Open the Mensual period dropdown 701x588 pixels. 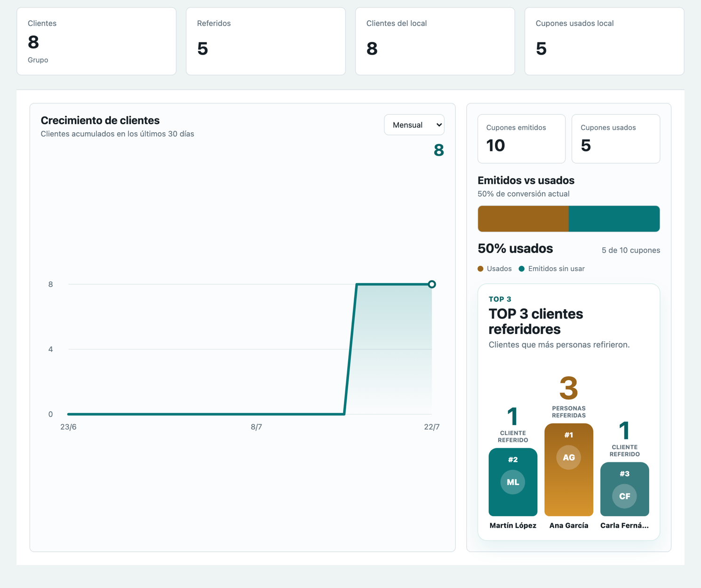[414, 125]
